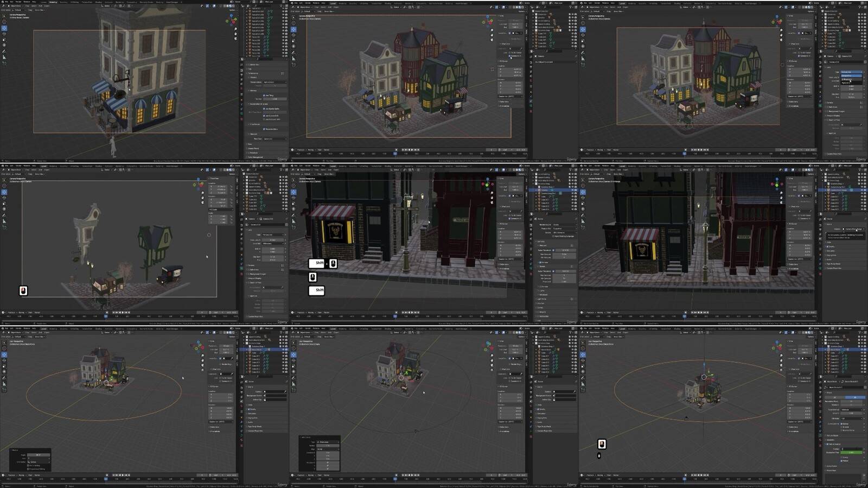Select the Add Cube tool in single-building screenshot
Image resolution: width=868 pixels, height=488 pixels.
pos(4,63)
